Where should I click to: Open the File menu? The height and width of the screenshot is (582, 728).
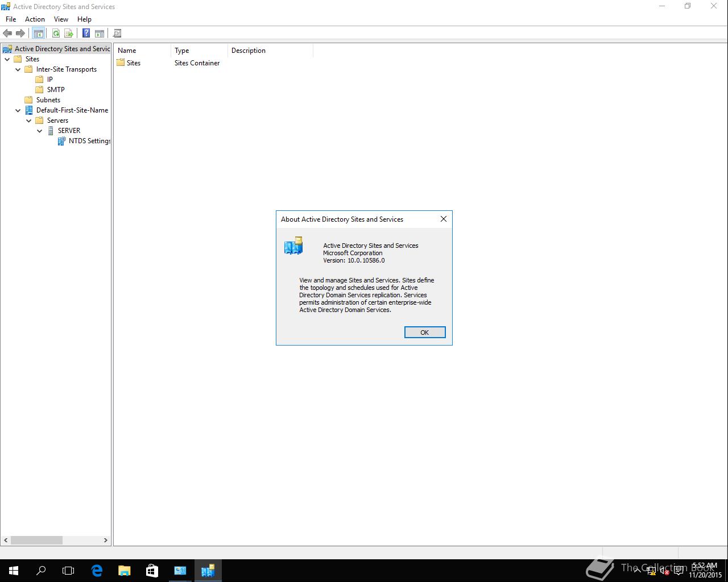click(x=11, y=19)
